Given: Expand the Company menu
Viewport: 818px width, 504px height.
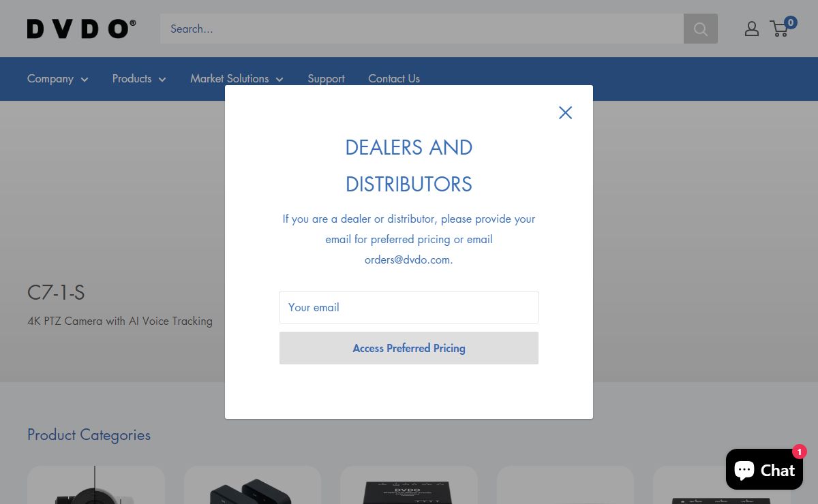Looking at the screenshot, I should click(58, 79).
